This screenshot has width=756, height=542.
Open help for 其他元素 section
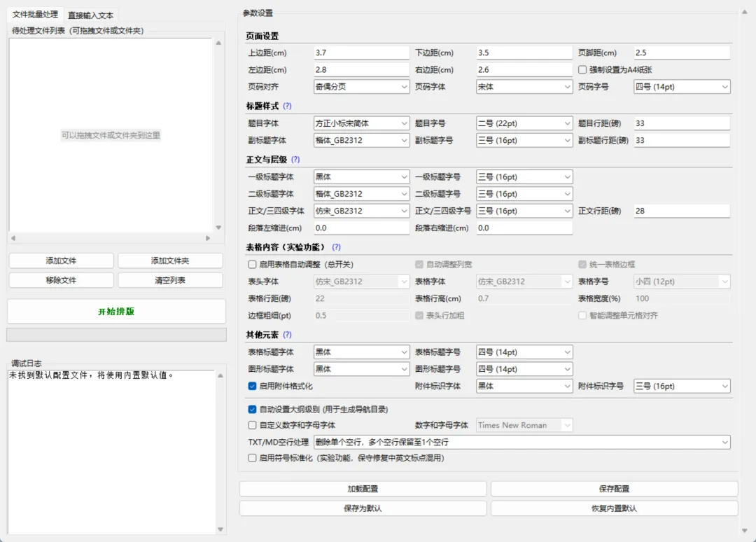288,335
